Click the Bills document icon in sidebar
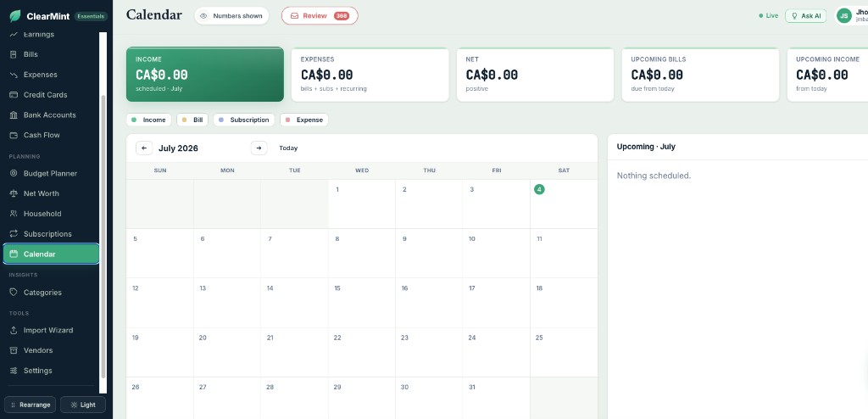The image size is (868, 419). 14,54
